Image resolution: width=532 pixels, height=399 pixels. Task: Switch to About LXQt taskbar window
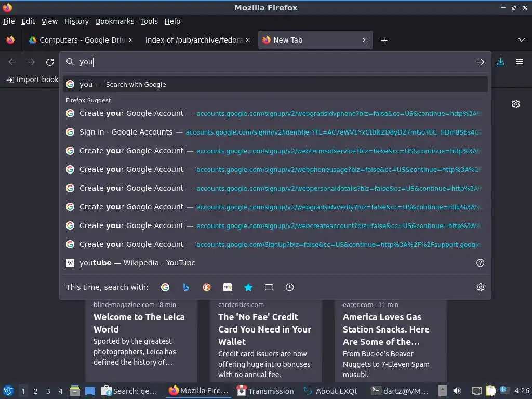click(331, 391)
